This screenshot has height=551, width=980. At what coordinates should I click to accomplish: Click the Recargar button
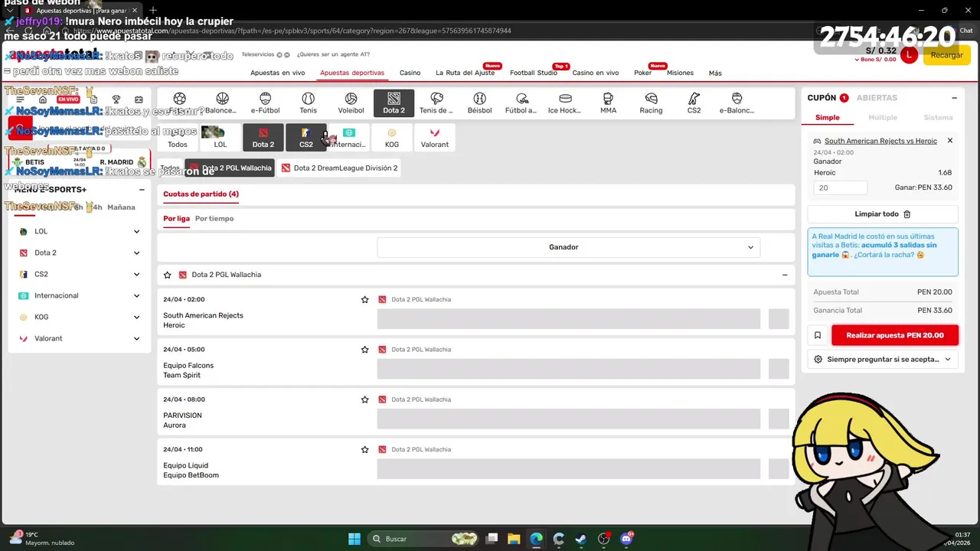click(947, 55)
